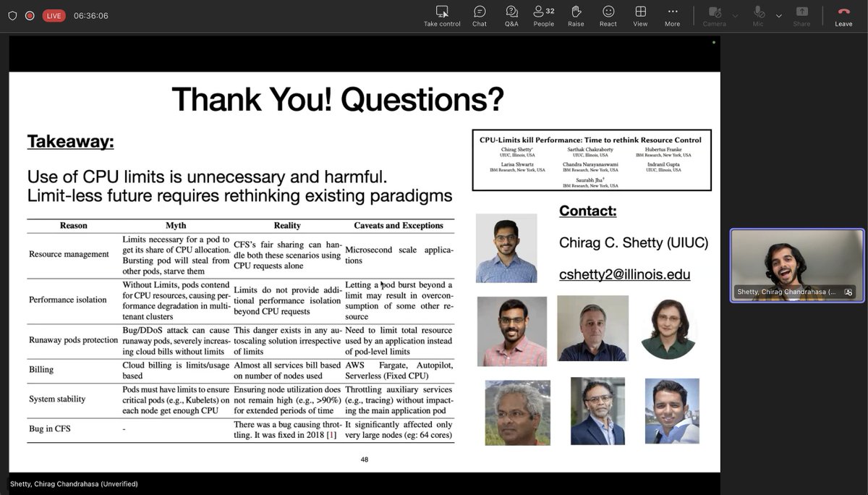Click the slide page number 48
The width and height of the screenshot is (868, 495).
pyautogui.click(x=365, y=460)
